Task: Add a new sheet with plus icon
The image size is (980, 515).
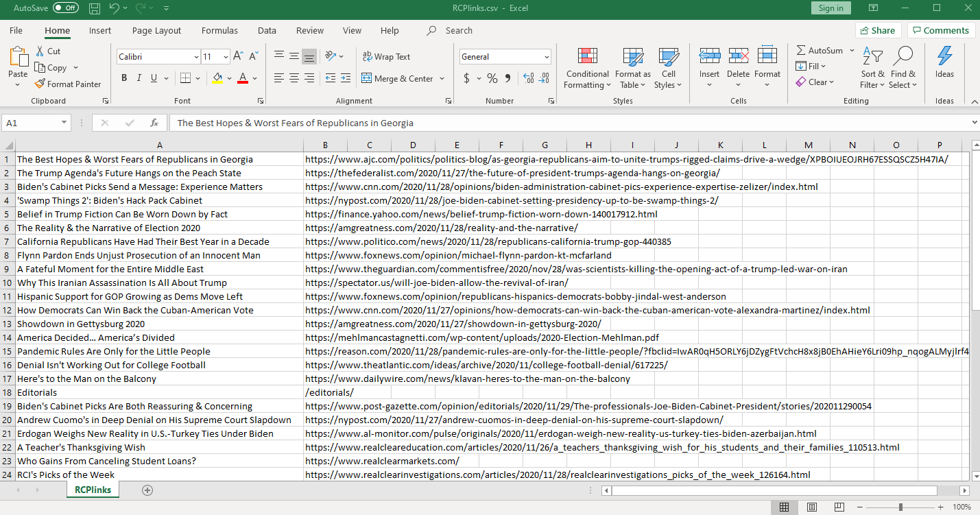Action: click(147, 490)
